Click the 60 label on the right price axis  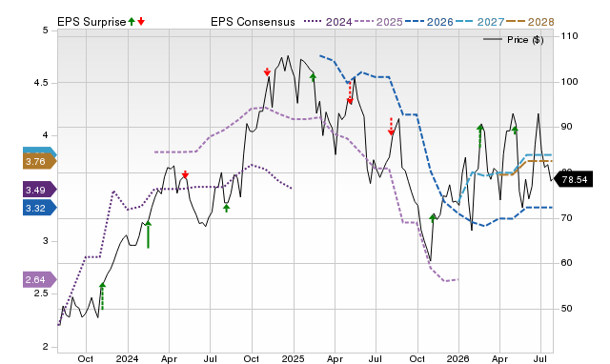click(566, 263)
